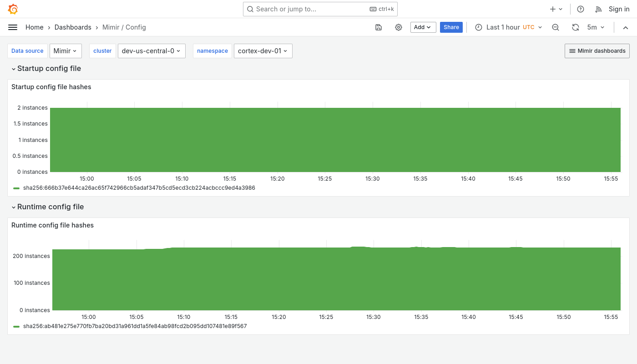Click the news feed RSS icon

click(x=599, y=9)
